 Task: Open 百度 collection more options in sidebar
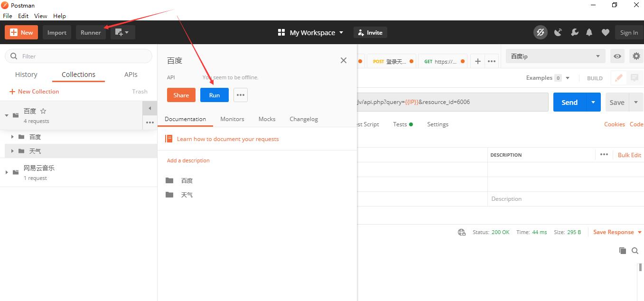[x=149, y=122]
